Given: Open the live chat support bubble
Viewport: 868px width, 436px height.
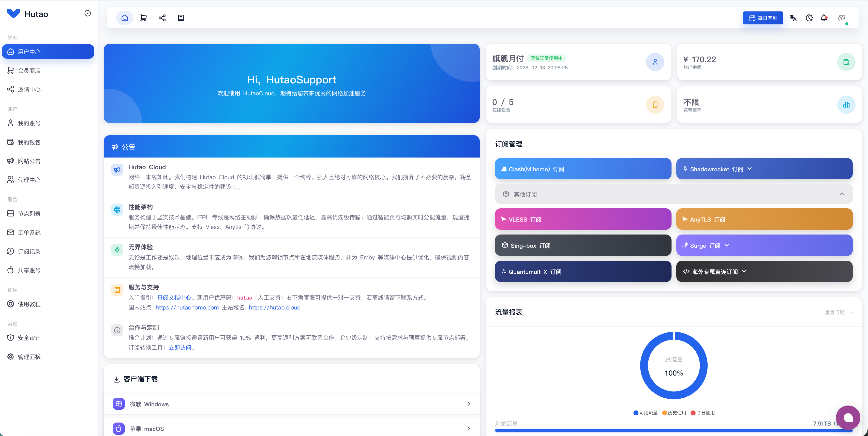Looking at the screenshot, I should point(848,417).
